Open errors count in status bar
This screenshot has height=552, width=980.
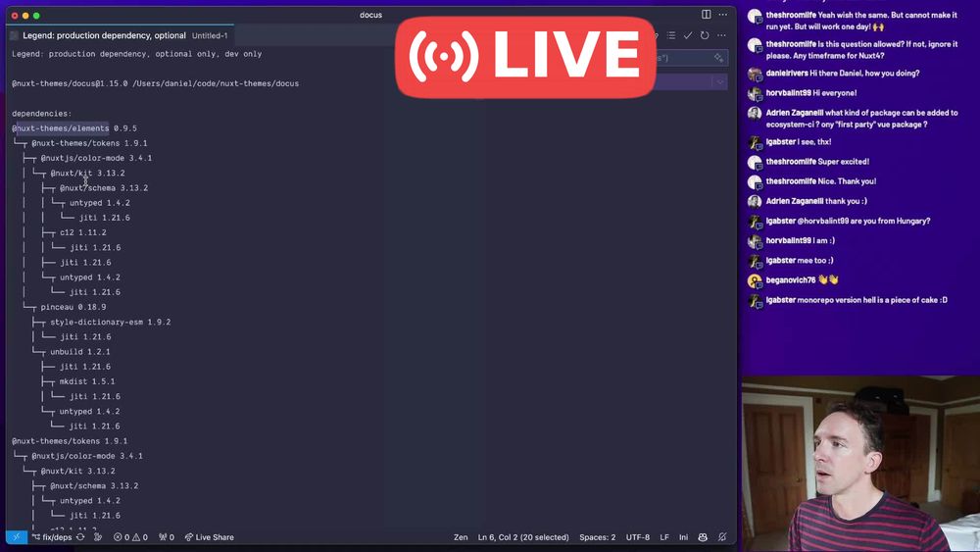point(122,537)
